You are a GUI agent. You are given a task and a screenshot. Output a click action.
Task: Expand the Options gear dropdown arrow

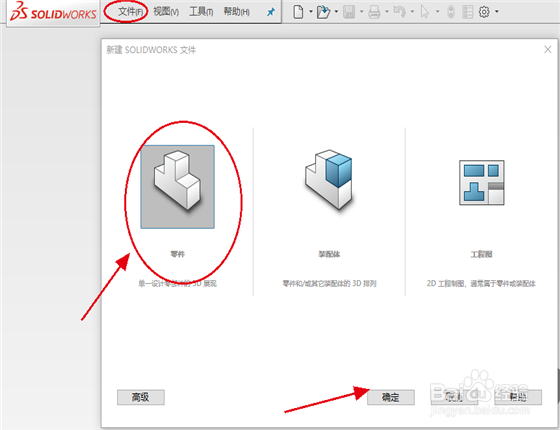497,12
